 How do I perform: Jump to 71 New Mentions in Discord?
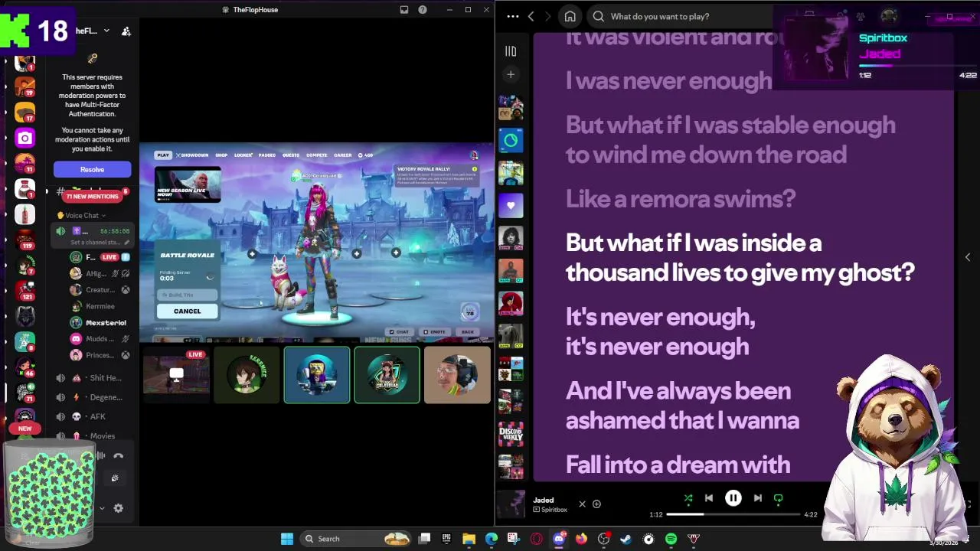click(x=92, y=196)
